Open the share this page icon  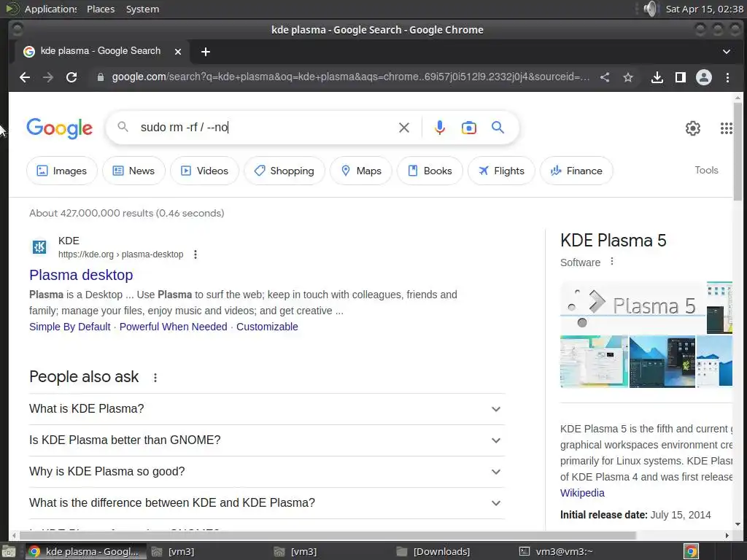pyautogui.click(x=605, y=77)
